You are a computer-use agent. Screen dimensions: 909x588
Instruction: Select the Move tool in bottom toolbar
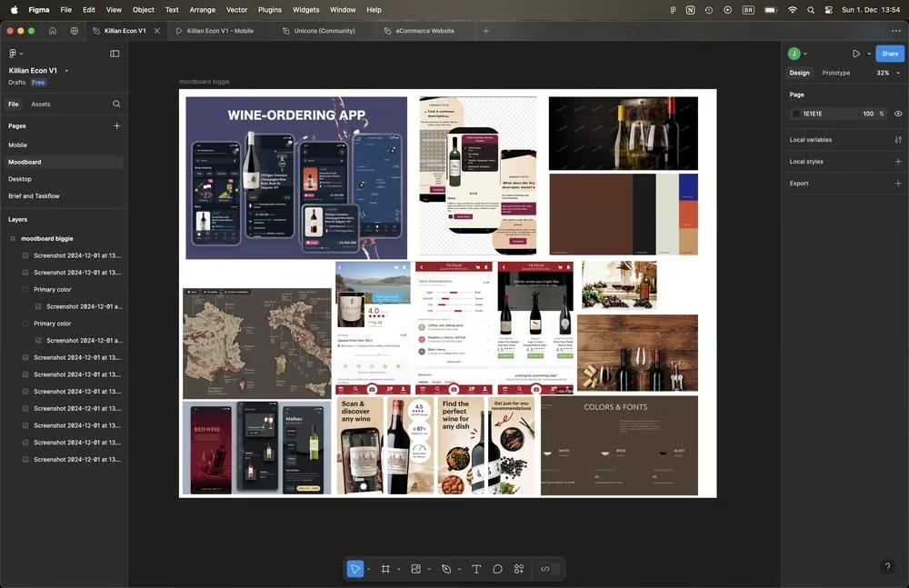click(355, 569)
